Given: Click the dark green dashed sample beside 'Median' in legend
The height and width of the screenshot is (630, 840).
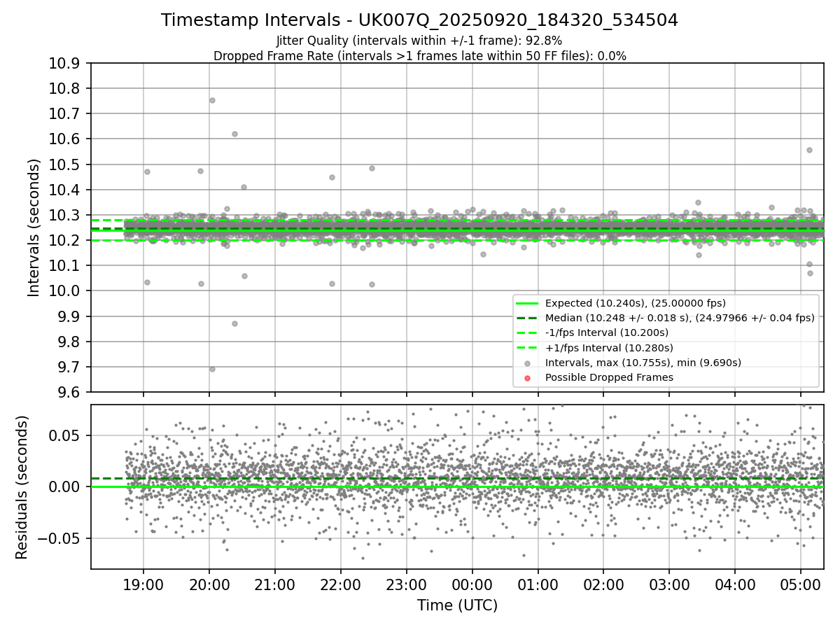Looking at the screenshot, I should click(x=528, y=318).
